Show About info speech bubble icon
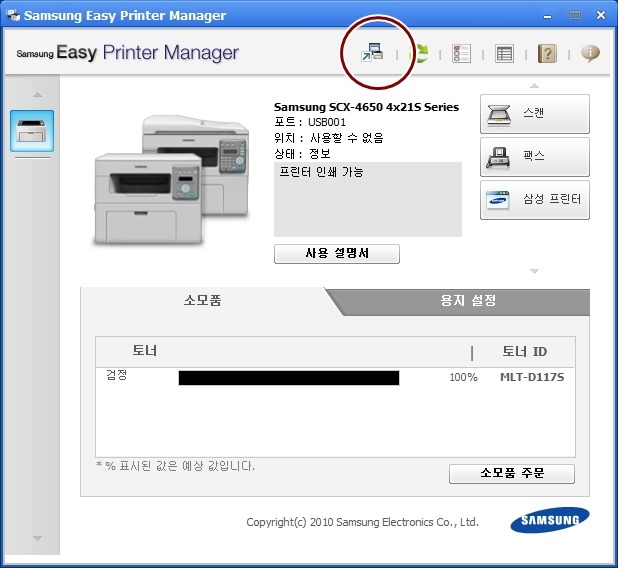618x568 pixels. pyautogui.click(x=590, y=53)
